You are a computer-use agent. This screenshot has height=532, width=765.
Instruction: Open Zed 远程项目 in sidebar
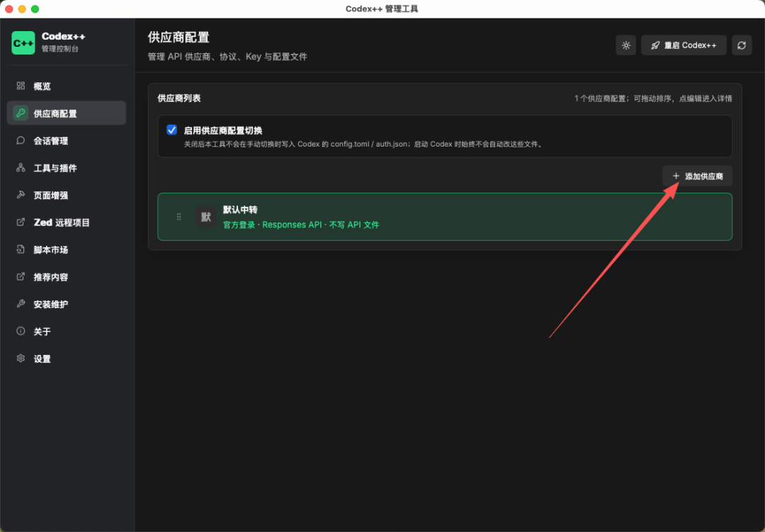point(67,222)
